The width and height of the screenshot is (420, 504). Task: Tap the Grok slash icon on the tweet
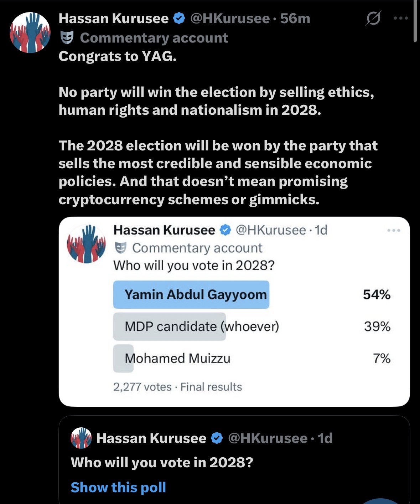click(373, 19)
